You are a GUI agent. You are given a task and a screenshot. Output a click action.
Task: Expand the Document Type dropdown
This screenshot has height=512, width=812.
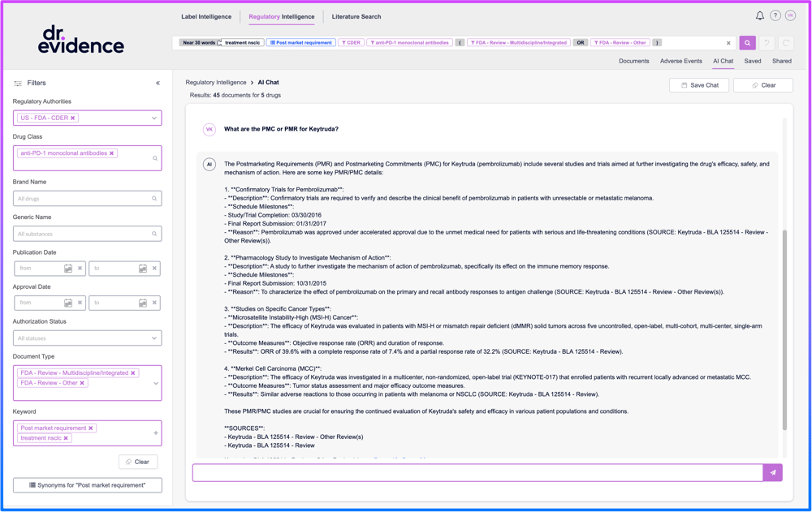click(156, 384)
